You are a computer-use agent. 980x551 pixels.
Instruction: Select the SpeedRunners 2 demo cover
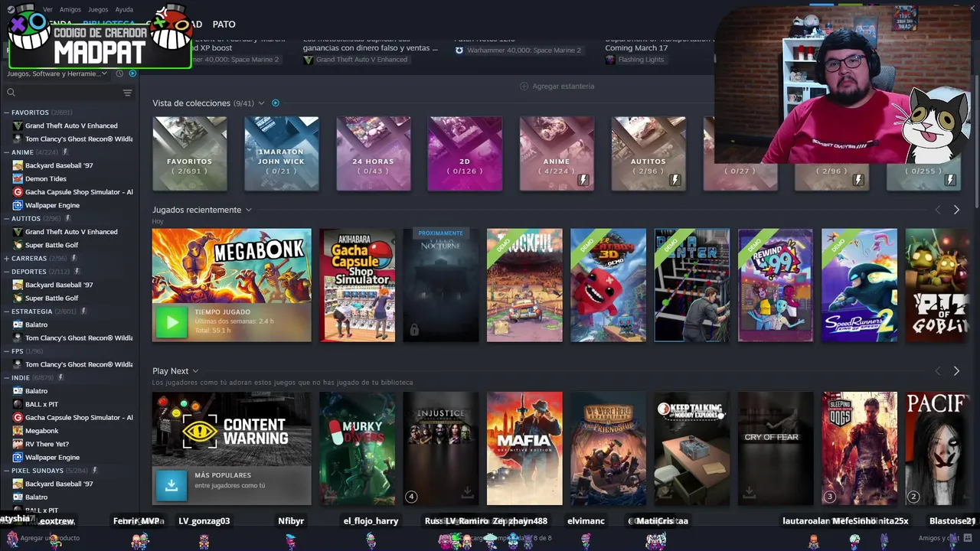[x=859, y=285]
